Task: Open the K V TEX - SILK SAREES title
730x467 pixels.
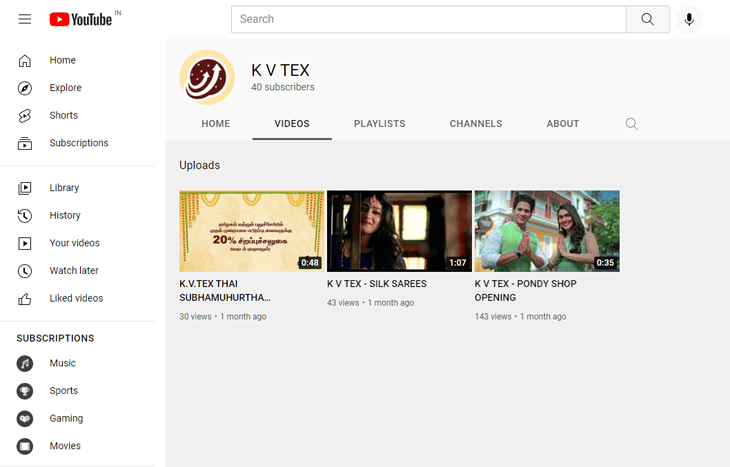Action: coord(377,284)
